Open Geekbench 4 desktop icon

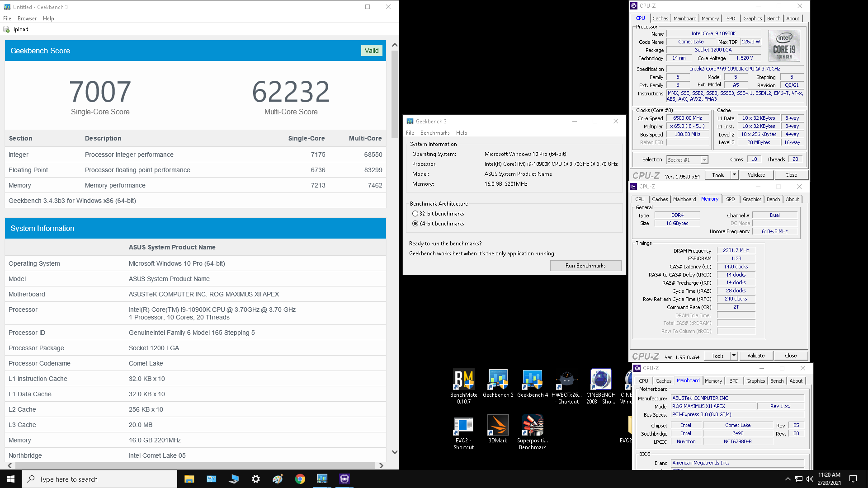click(x=532, y=383)
